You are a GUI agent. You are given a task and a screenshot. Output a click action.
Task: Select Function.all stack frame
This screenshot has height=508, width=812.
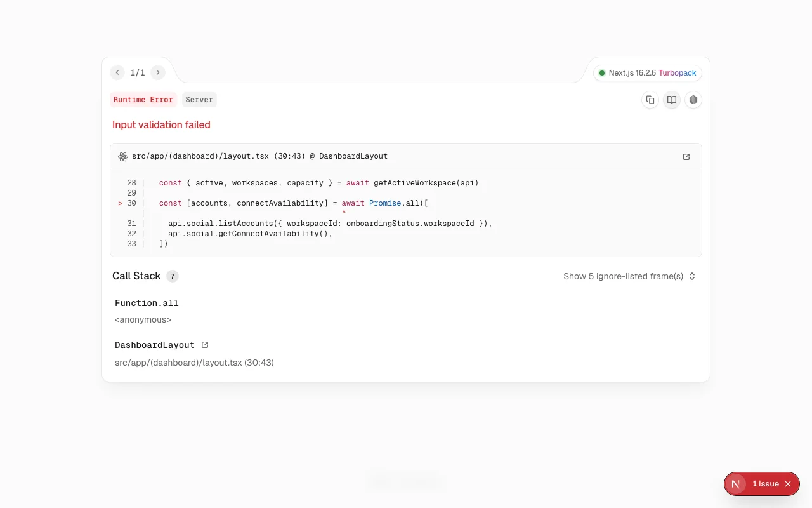[147, 304]
